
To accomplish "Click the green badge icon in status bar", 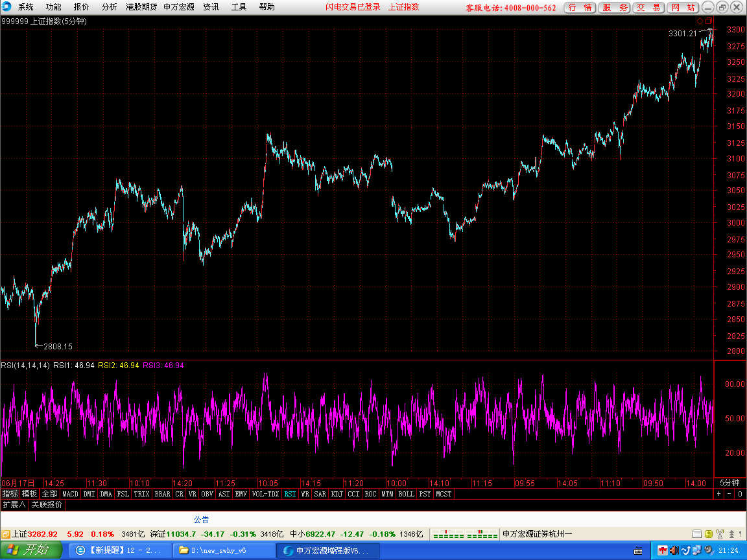I will point(708,534).
